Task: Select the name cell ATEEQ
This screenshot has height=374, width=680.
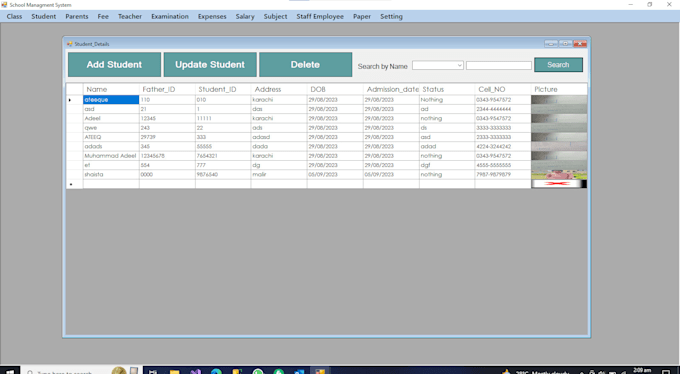Action: 111,137
